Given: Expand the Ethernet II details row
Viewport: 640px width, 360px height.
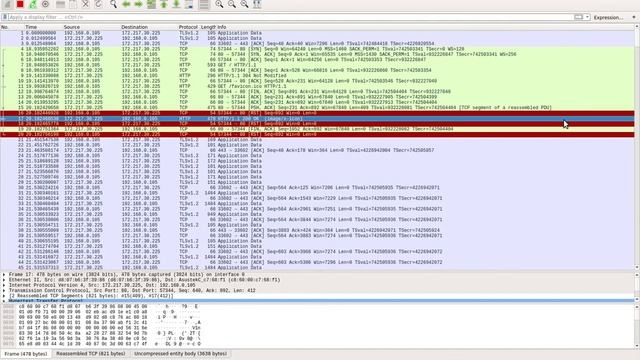Looking at the screenshot, I should pyautogui.click(x=4, y=280).
